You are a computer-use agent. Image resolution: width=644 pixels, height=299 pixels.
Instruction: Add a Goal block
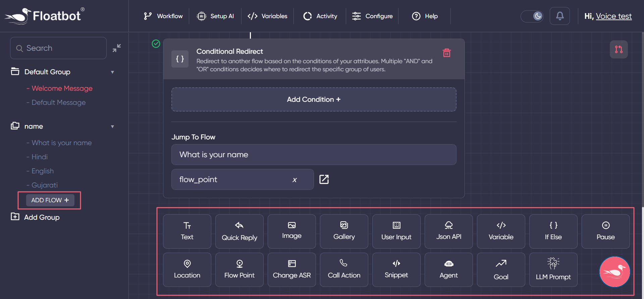click(x=501, y=270)
